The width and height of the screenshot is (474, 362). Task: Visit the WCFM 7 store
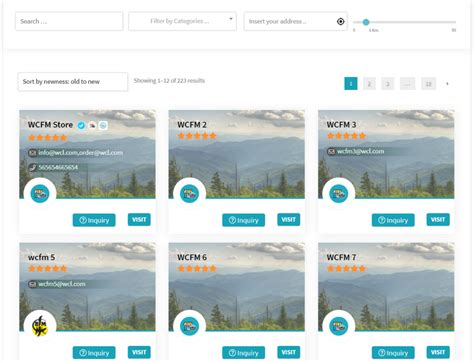(438, 352)
